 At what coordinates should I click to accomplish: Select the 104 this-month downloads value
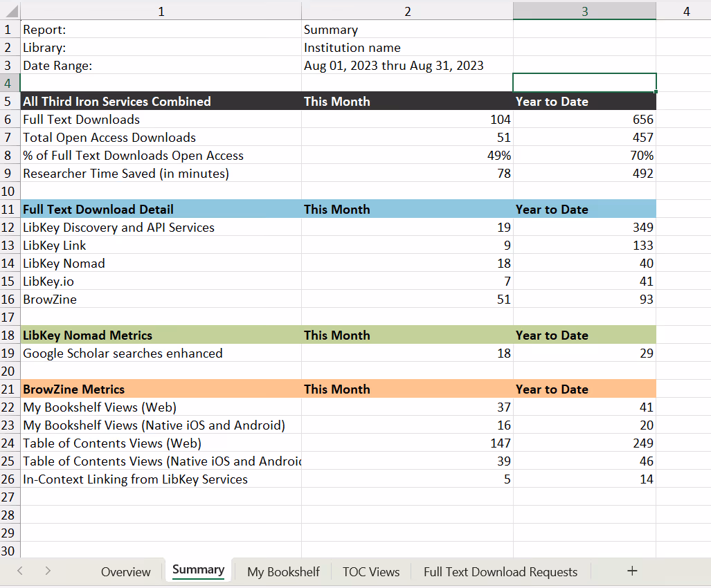[407, 119]
